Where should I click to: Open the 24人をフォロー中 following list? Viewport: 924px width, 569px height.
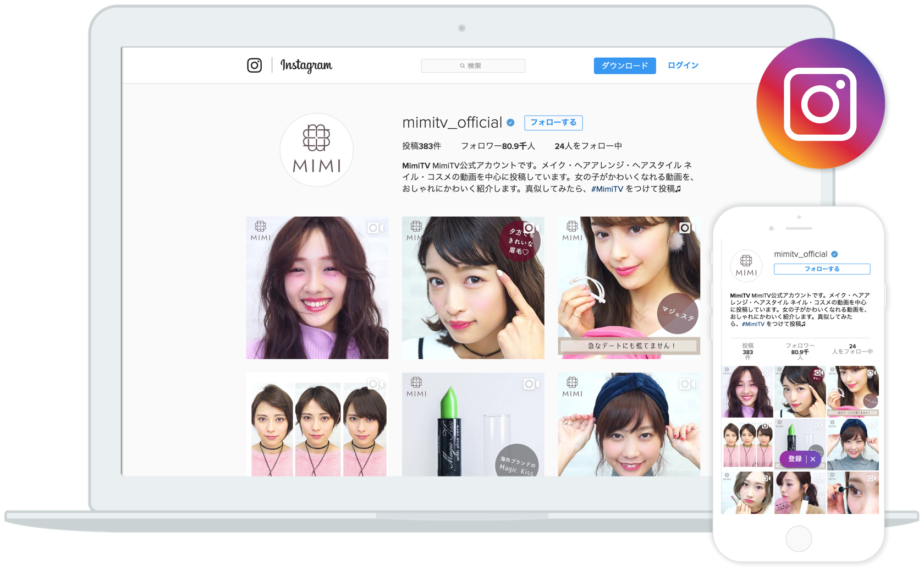coord(588,146)
